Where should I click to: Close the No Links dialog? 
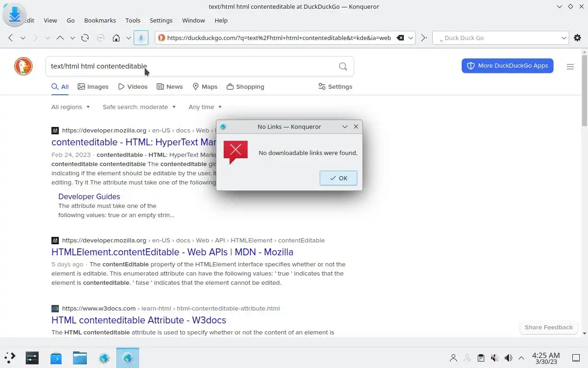pos(356,126)
